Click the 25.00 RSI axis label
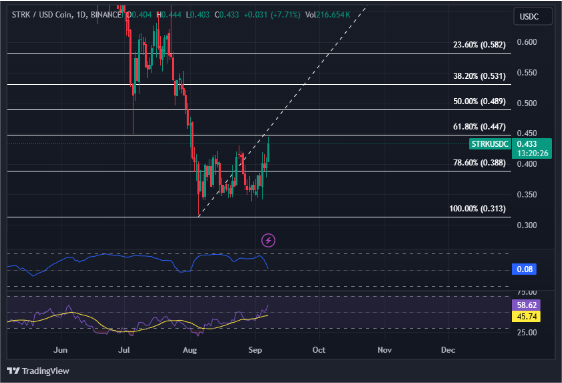Image resolution: width=562 pixels, height=383 pixels. (527, 332)
